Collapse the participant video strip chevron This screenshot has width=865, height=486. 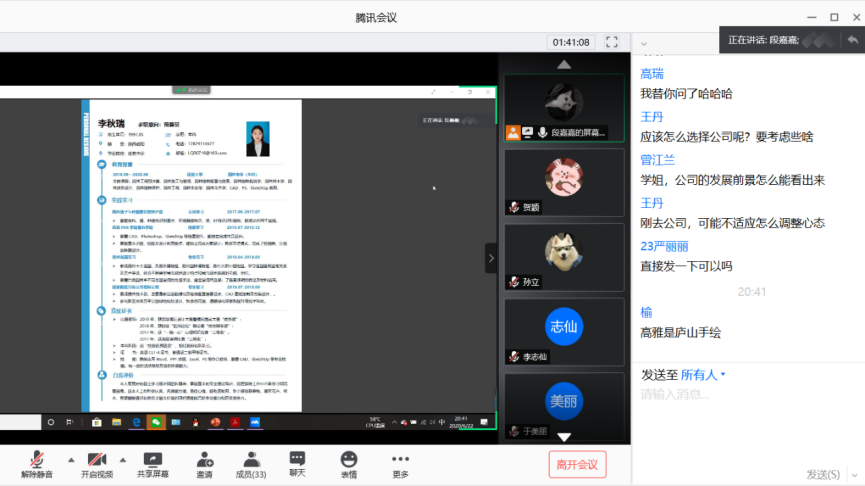point(490,258)
